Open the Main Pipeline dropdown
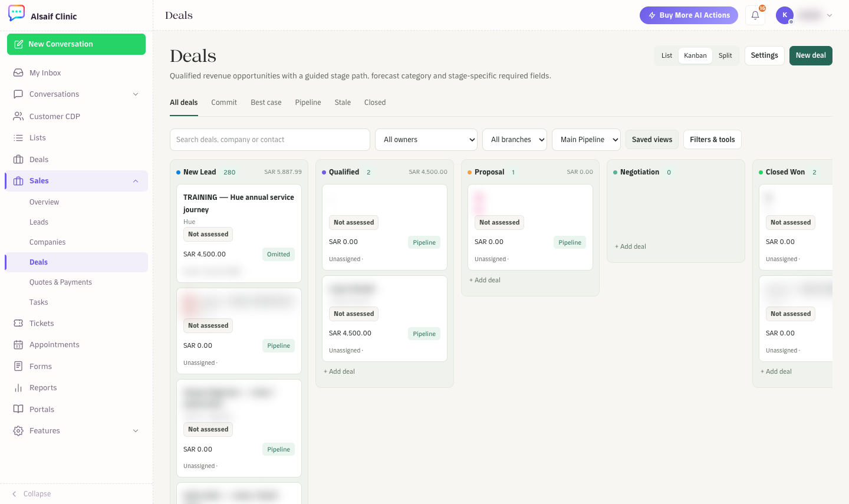The image size is (849, 504). (586, 140)
